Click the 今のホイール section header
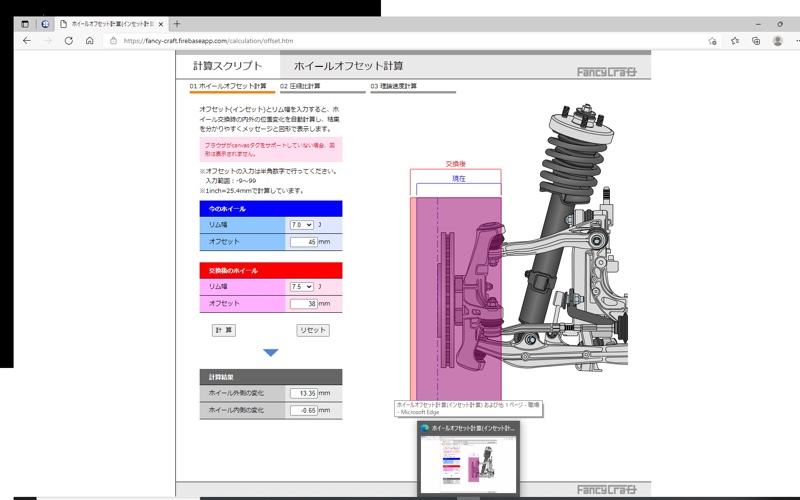Image resolution: width=800 pixels, height=500 pixels. pos(271,209)
